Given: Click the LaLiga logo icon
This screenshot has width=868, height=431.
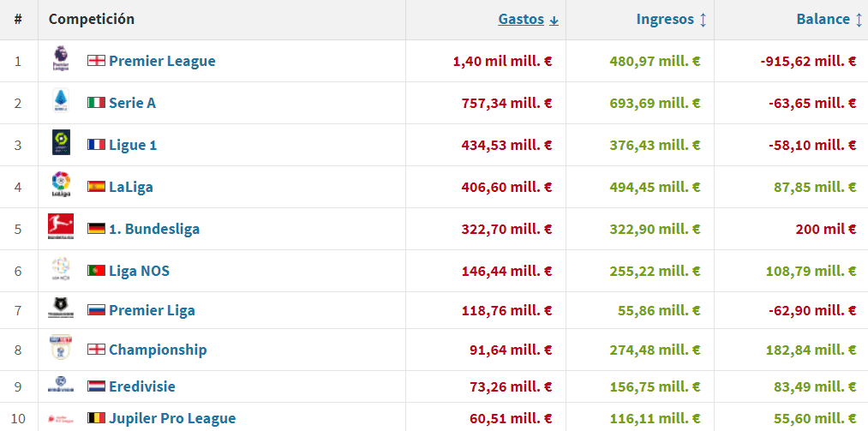Looking at the screenshot, I should pos(61,186).
